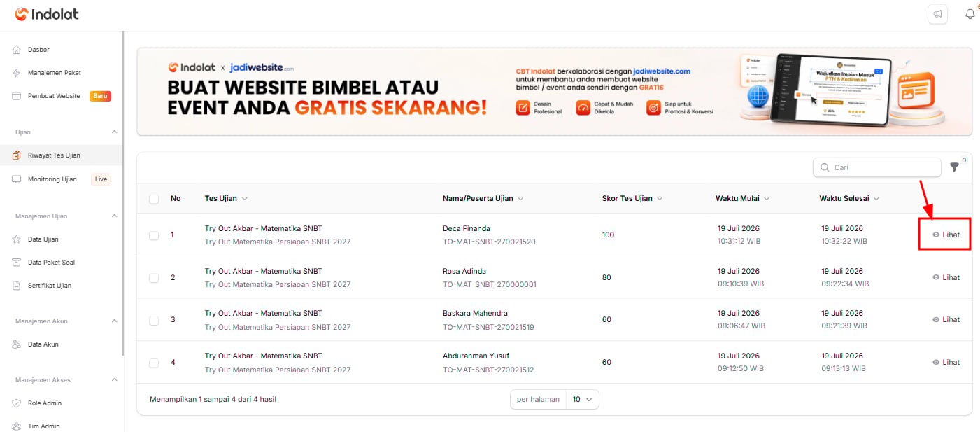Click the Indolat logo in header
The height and width of the screenshot is (432, 980).
[47, 14]
